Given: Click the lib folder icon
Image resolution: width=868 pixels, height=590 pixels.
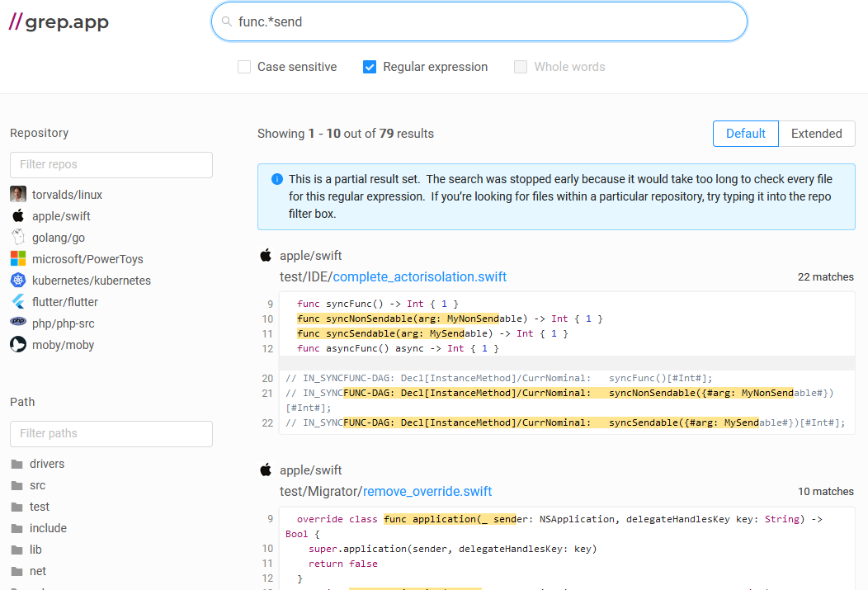Looking at the screenshot, I should (x=17, y=550).
